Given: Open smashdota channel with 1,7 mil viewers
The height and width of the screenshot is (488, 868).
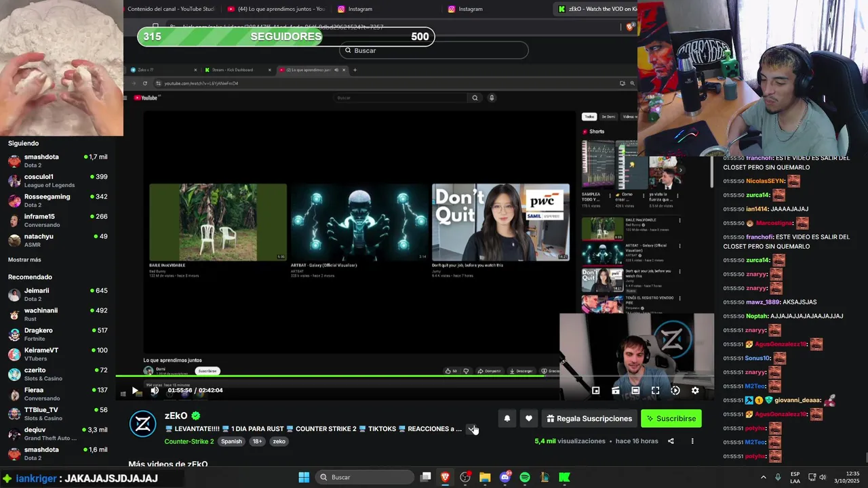Looking at the screenshot, I should coord(58,161).
